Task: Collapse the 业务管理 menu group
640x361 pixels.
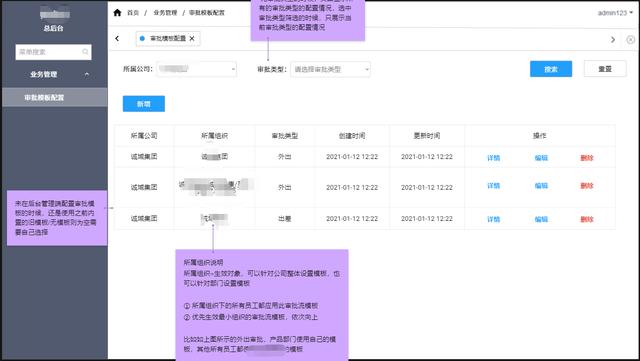Action: click(87, 74)
